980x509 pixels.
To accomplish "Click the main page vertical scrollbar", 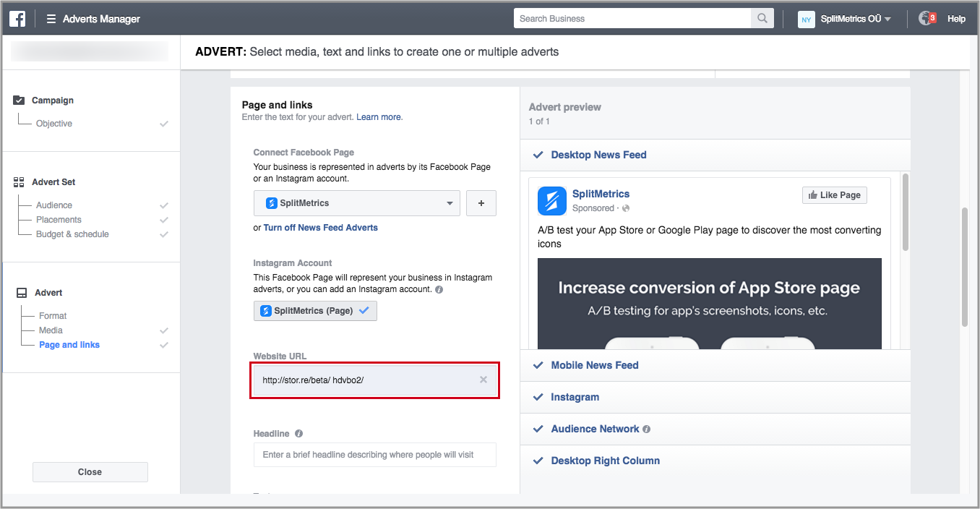I will 965,268.
